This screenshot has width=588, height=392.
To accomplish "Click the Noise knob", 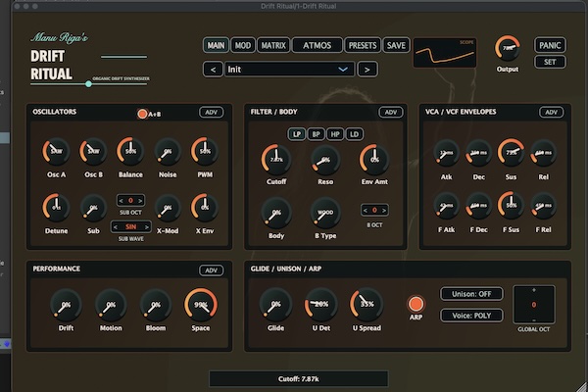I will point(168,151).
